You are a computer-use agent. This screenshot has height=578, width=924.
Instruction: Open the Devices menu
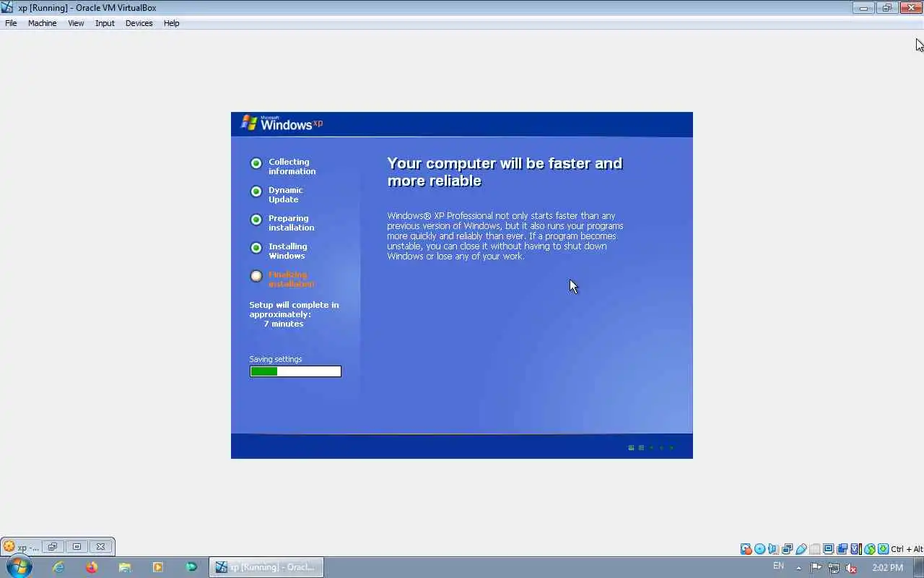tap(139, 23)
